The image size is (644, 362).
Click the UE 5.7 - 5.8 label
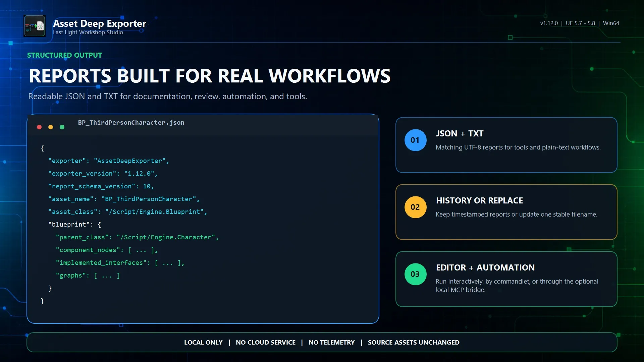coord(580,23)
